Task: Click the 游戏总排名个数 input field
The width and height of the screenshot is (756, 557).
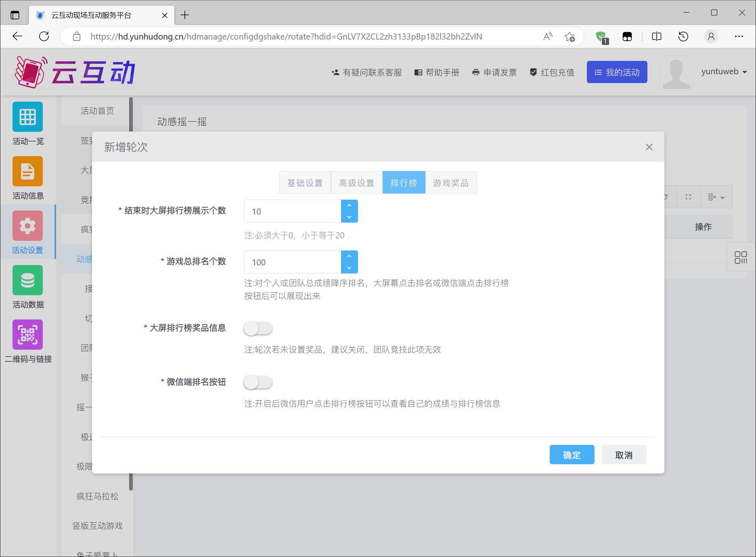Action: click(293, 262)
